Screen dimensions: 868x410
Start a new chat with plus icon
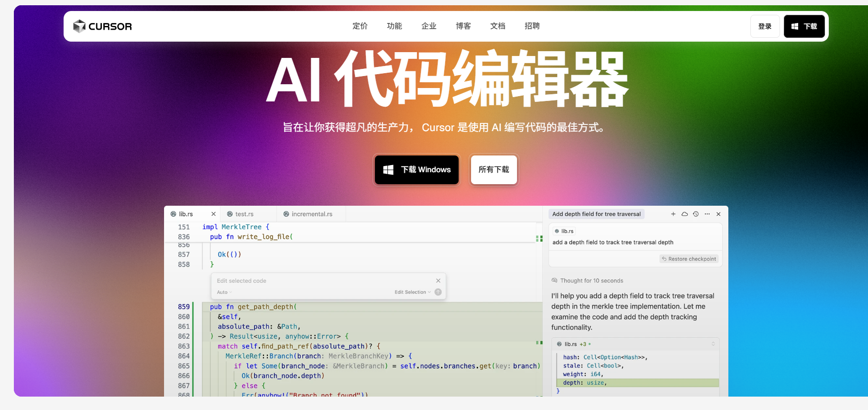tap(673, 214)
